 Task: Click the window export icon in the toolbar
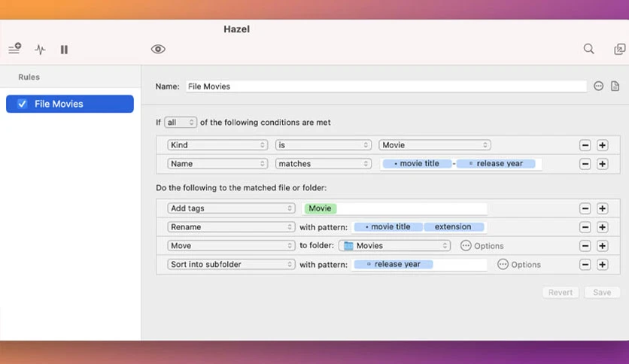(619, 49)
